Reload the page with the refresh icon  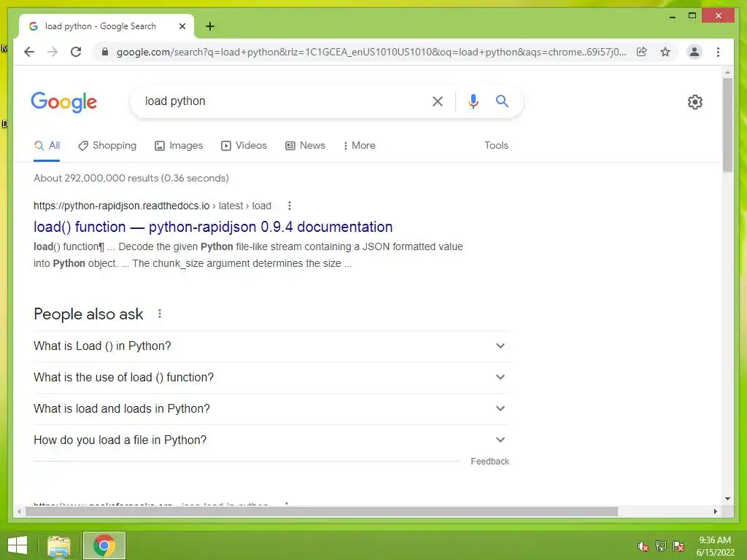pyautogui.click(x=76, y=52)
